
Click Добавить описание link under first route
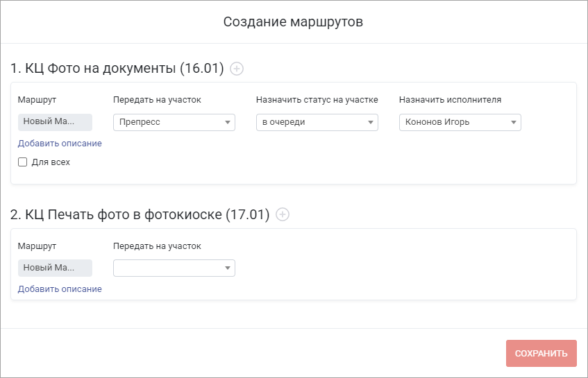60,144
